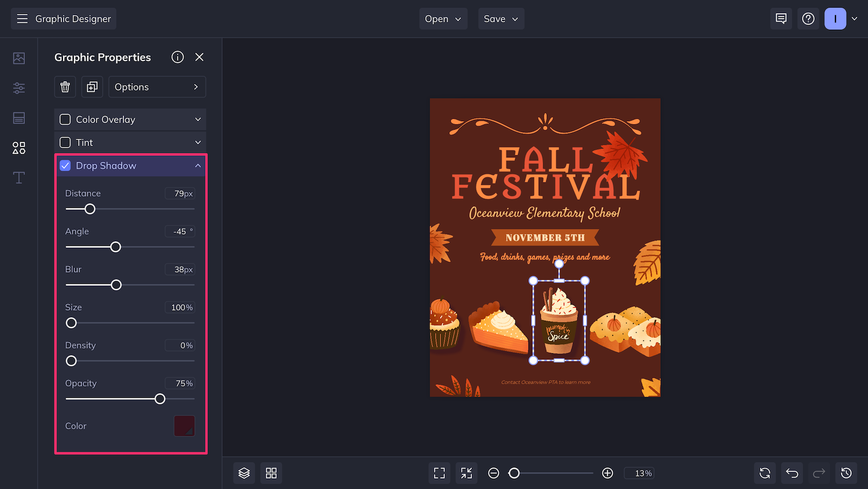Open the hamburger menu next to Graphic Designer
The image size is (868, 489).
(22, 18)
